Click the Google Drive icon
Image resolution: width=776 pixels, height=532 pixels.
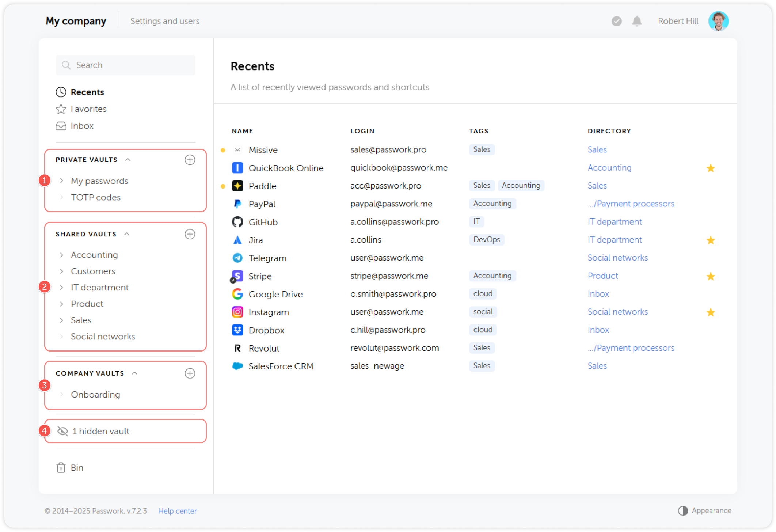coord(237,294)
